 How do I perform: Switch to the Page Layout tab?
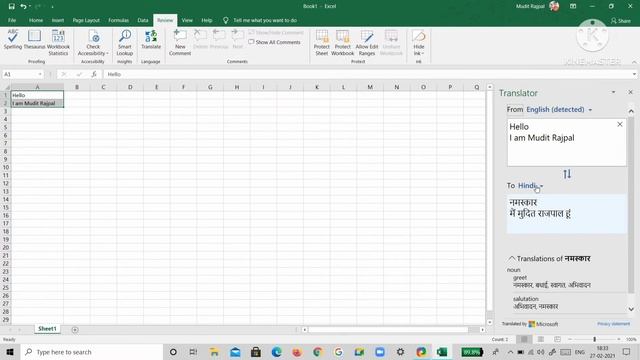(86, 20)
